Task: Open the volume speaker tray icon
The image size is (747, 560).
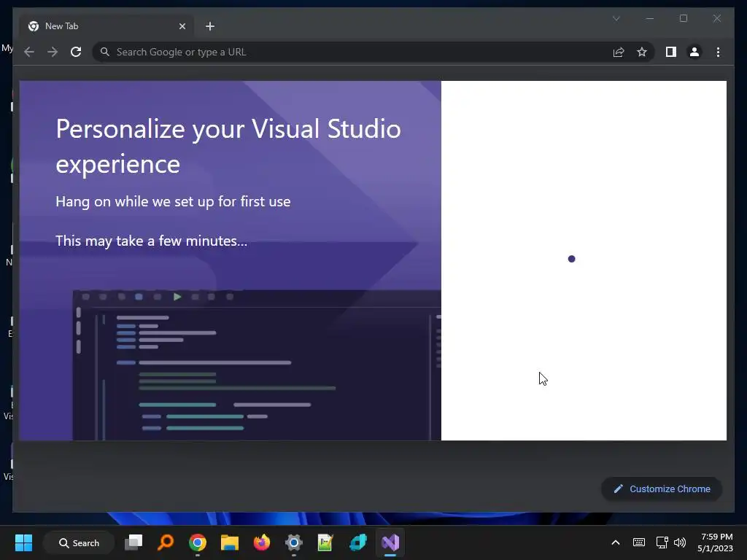Action: click(680, 542)
